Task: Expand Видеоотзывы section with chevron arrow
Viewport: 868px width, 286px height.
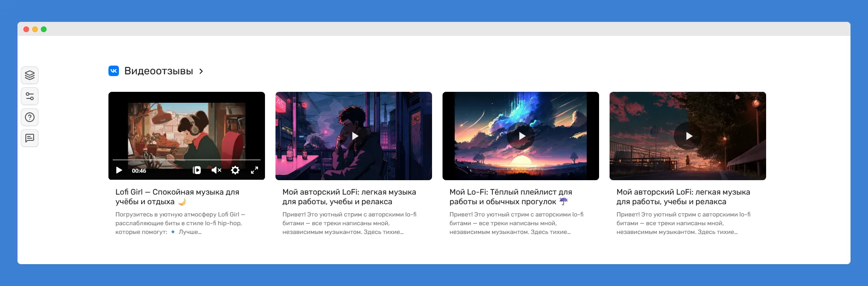Action: click(201, 71)
